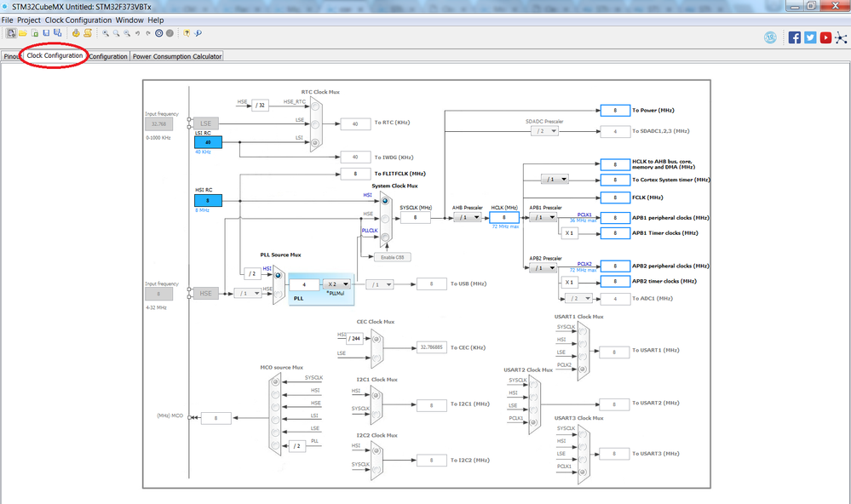Click the help question mark icon
Image resolution: width=851 pixels, height=504 pixels.
coord(187,33)
